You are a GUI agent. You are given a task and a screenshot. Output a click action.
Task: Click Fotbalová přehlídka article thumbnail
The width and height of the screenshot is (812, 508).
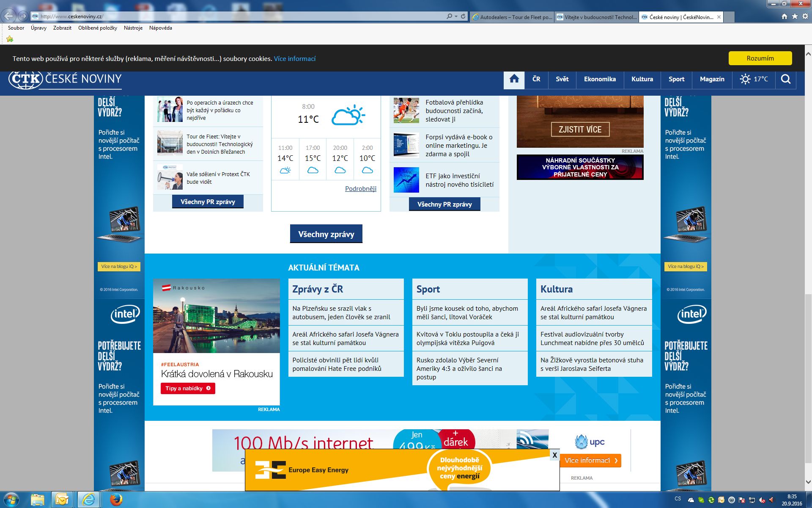click(406, 110)
